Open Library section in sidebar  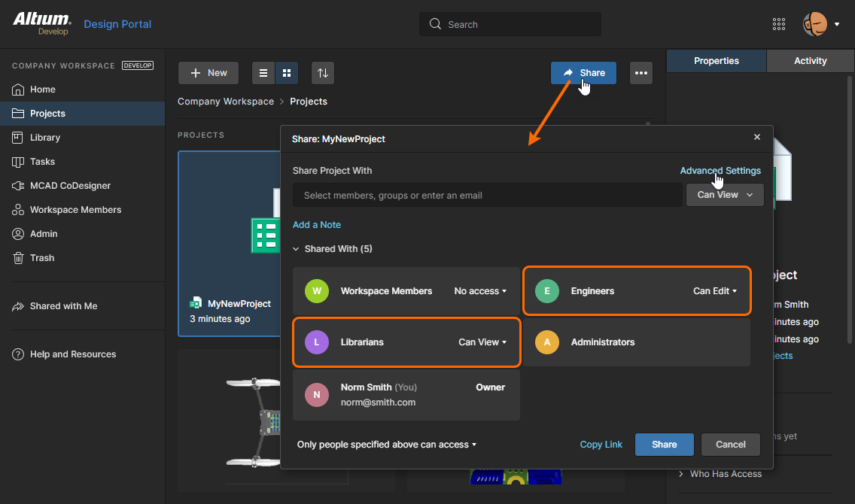(x=45, y=138)
